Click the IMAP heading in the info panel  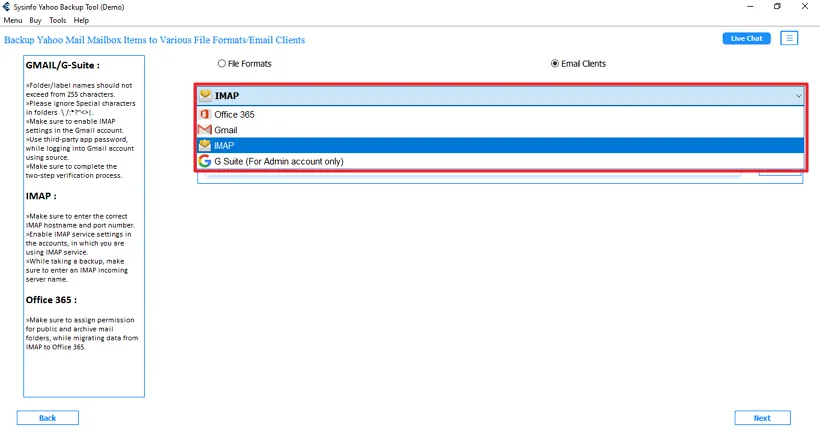pyautogui.click(x=41, y=196)
